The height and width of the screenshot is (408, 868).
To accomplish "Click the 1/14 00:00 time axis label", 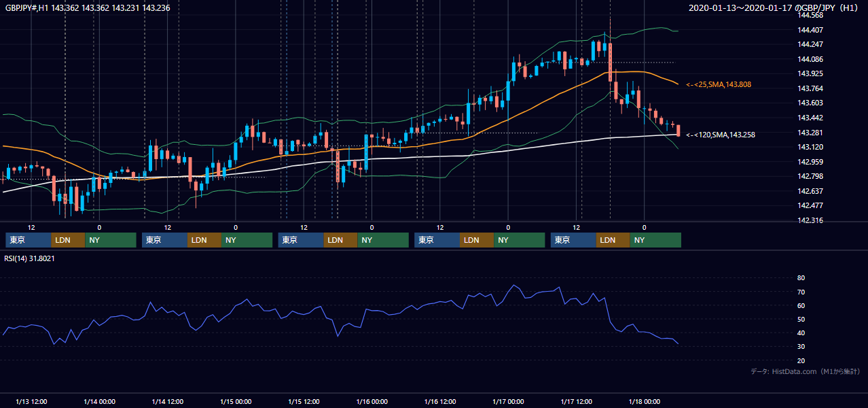I will point(99,402).
